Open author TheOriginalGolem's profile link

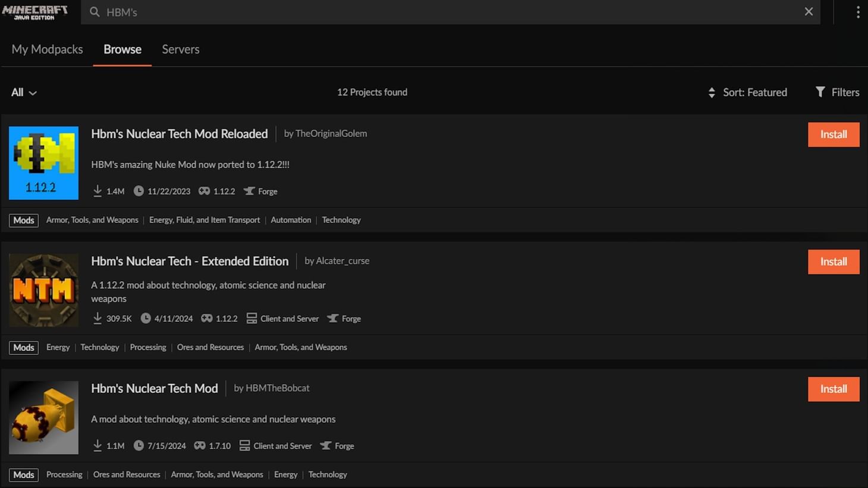point(331,134)
